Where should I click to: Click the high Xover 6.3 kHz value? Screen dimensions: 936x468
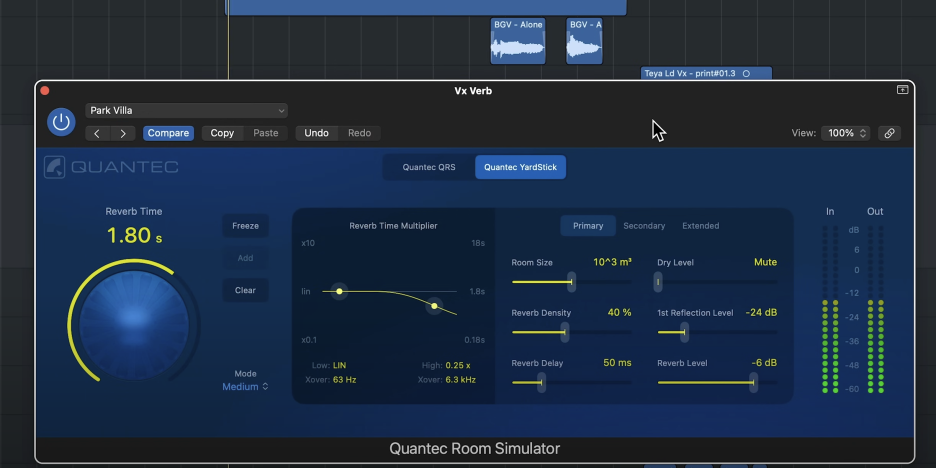coord(461,380)
